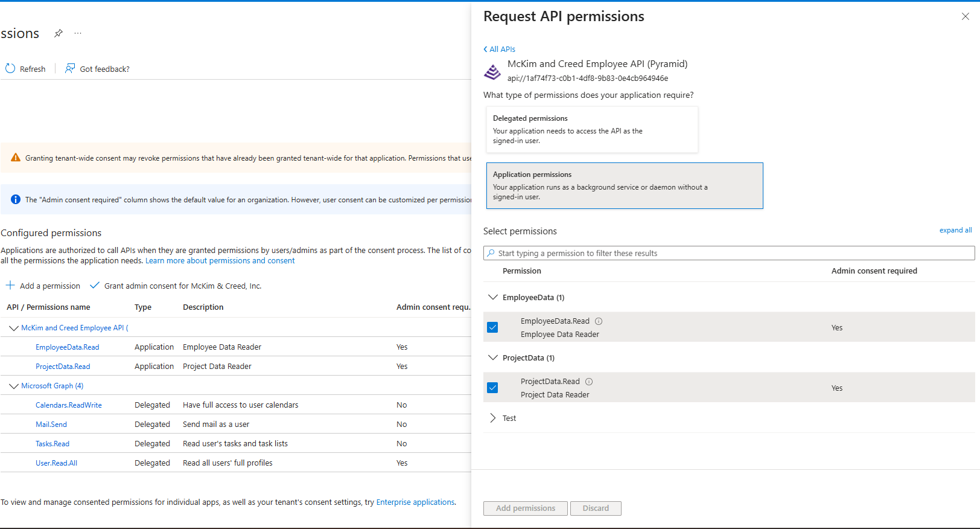This screenshot has height=529, width=980.
Task: Click the Add permissions button
Action: click(x=526, y=508)
